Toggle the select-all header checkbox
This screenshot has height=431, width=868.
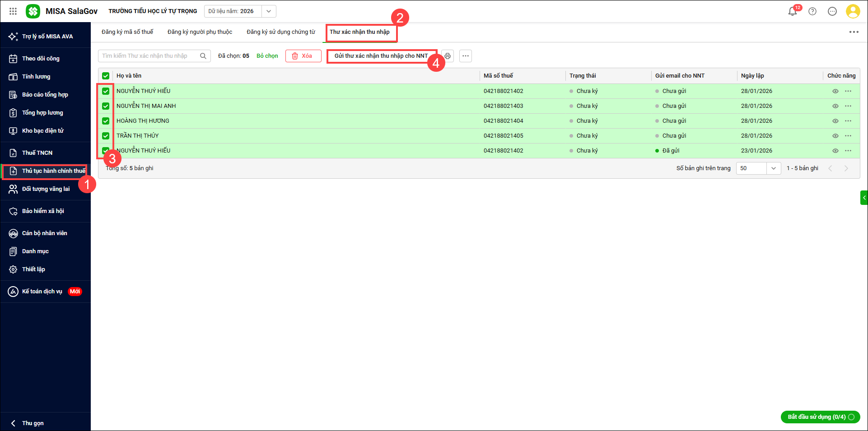pyautogui.click(x=106, y=76)
